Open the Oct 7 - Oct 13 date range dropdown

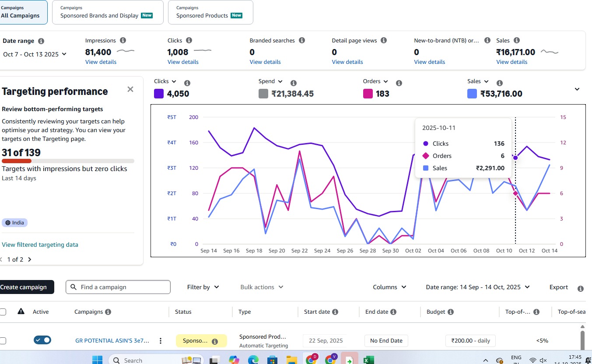tap(35, 54)
